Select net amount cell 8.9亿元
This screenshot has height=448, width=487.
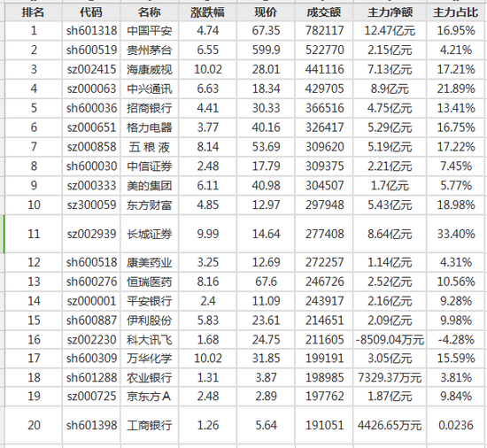(390, 89)
